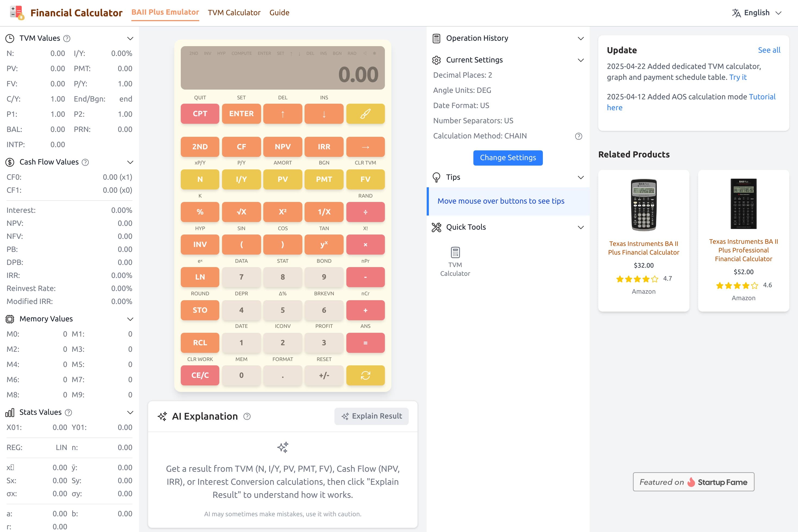Switch to the TVM Calculator page
Image resolution: width=798 pixels, height=532 pixels.
(x=234, y=12)
